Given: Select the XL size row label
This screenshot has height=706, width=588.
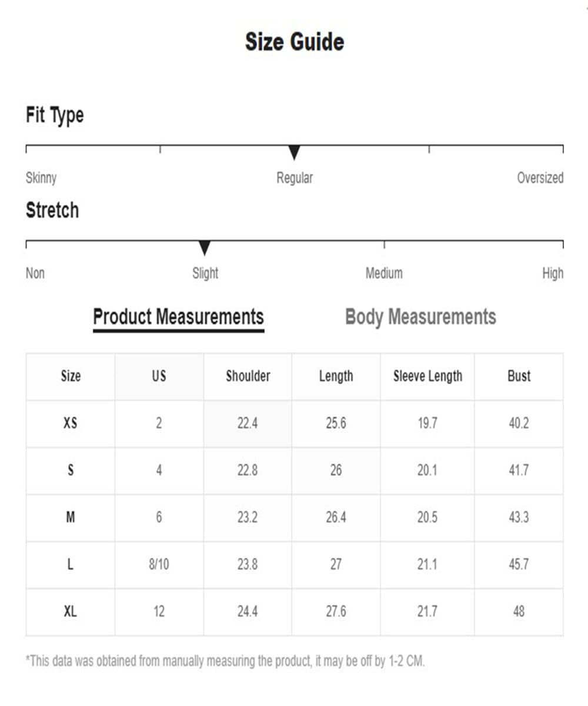Looking at the screenshot, I should click(70, 612).
